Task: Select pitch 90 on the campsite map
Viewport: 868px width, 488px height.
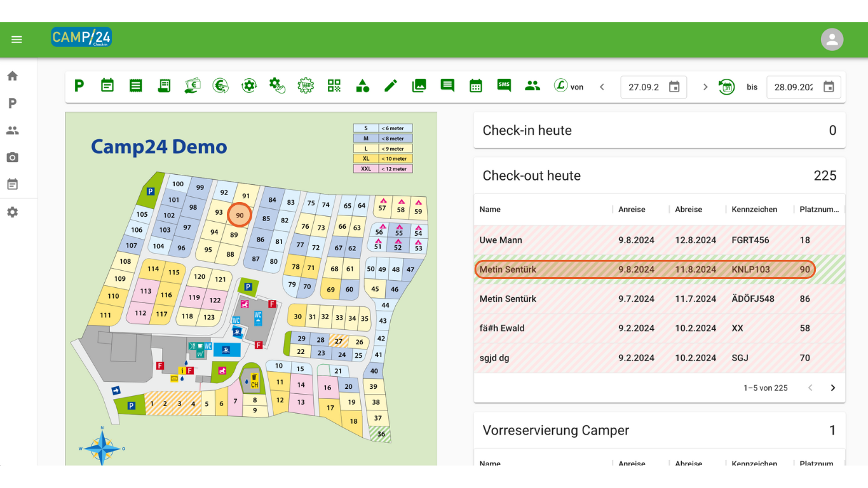Action: click(x=240, y=215)
